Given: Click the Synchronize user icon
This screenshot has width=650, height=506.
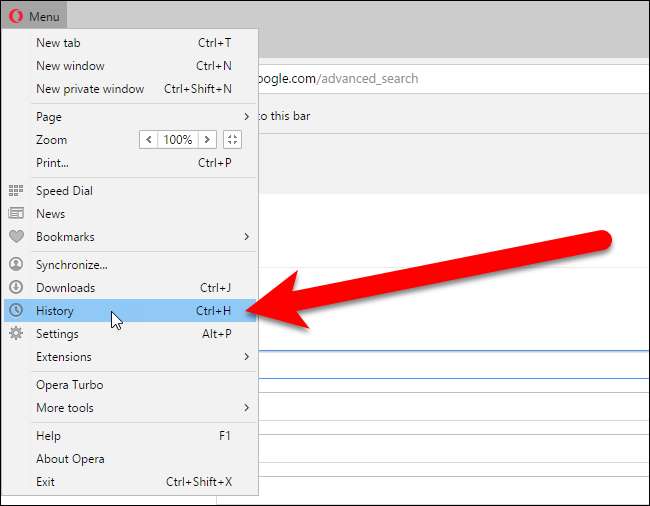Looking at the screenshot, I should pyautogui.click(x=16, y=265).
